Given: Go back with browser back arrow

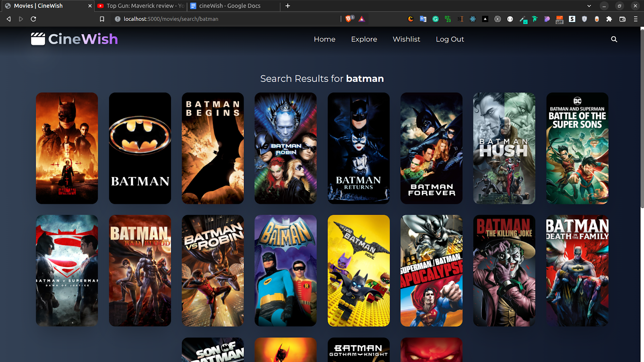Looking at the screenshot, I should point(8,19).
